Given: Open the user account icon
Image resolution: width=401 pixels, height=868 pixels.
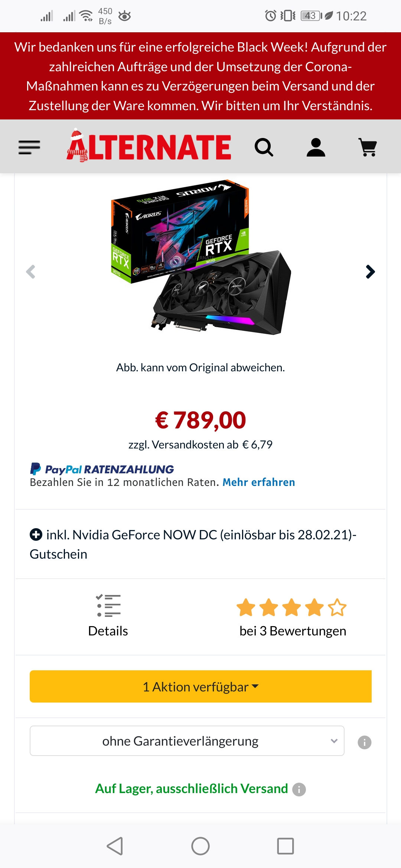Looking at the screenshot, I should 316,147.
